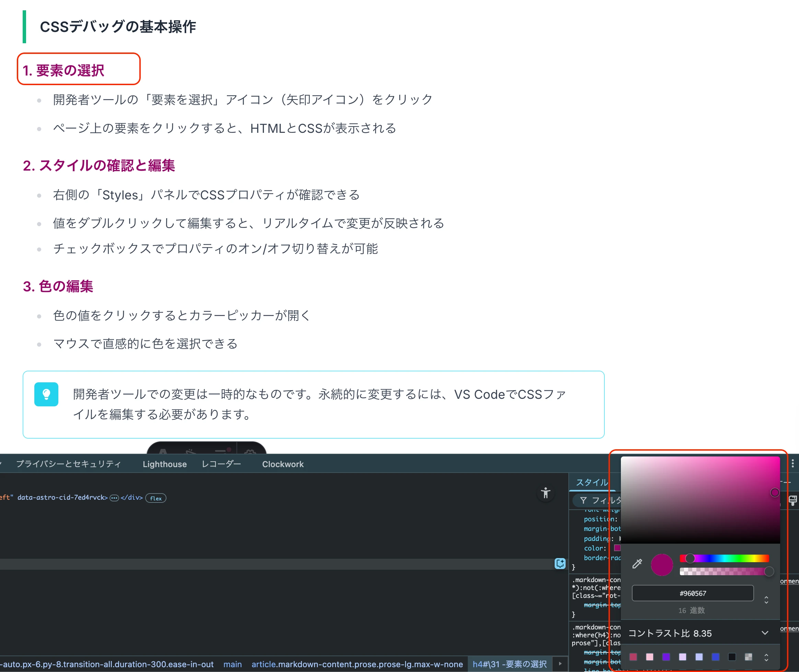
Task: Pick the blue palette color swatch
Action: 715,657
